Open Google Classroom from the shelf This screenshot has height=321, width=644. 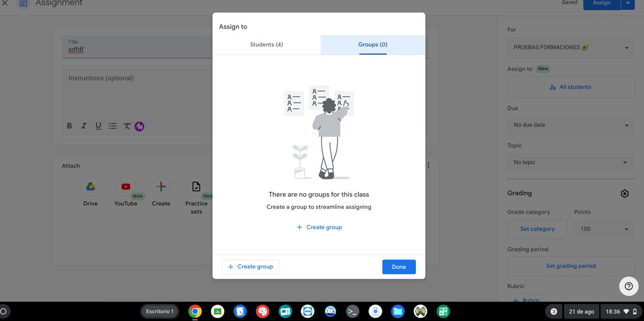coord(217,311)
